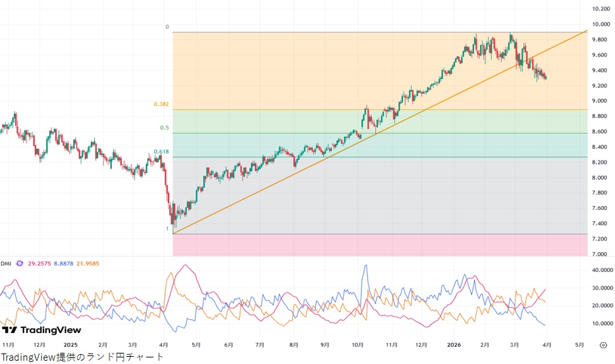This screenshot has height=364, width=615.
Task: Select the DMI indicator label
Action: [6, 263]
